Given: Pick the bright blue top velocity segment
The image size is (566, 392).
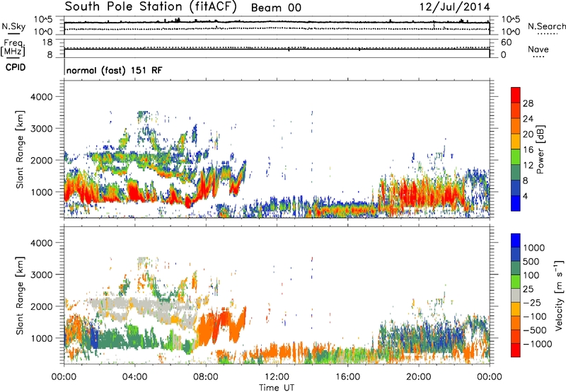Looking at the screenshot, I should pos(516,241).
